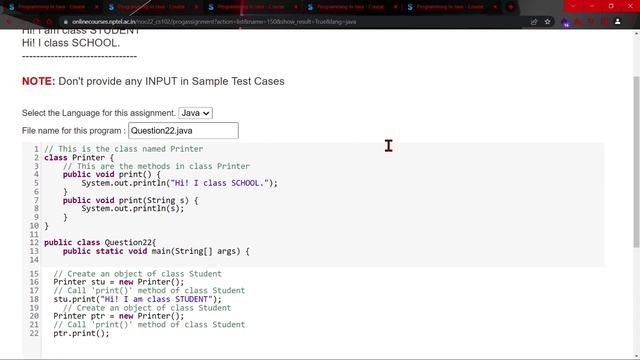Click 'File name for this program :' label
The height and width of the screenshot is (360, 640).
point(74,131)
